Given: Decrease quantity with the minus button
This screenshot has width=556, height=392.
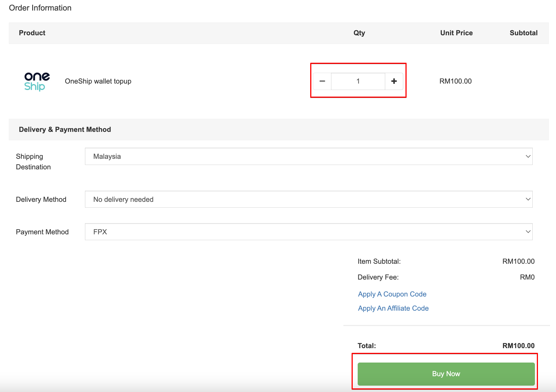Looking at the screenshot, I should [322, 81].
